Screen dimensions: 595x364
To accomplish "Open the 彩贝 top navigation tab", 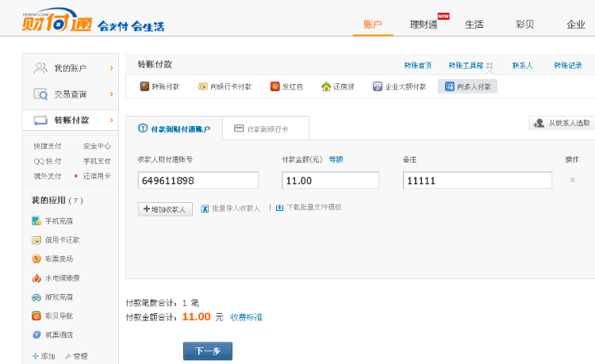I will [x=525, y=25].
